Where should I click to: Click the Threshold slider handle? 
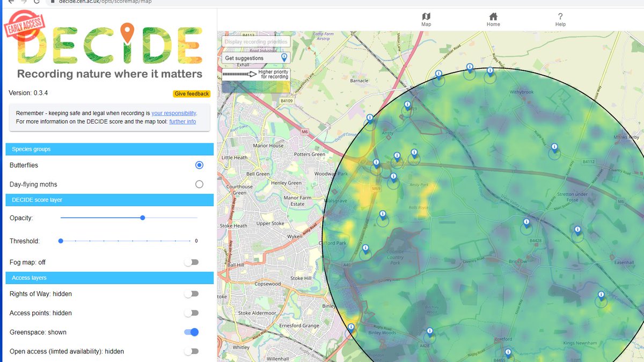pos(61,241)
